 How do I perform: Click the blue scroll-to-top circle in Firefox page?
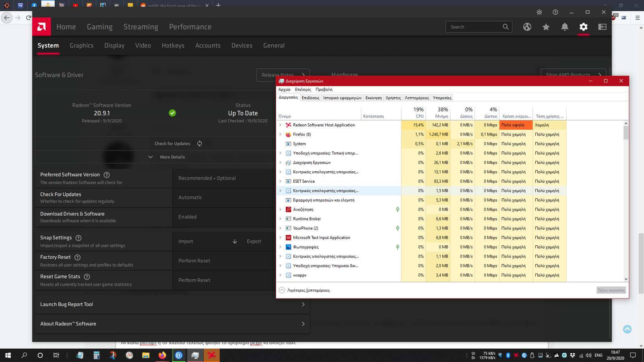pos(627,329)
